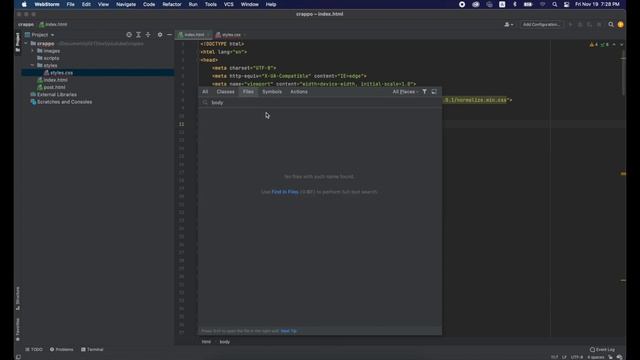Open Navigate menu
The image size is (640, 360).
(x=126, y=4)
